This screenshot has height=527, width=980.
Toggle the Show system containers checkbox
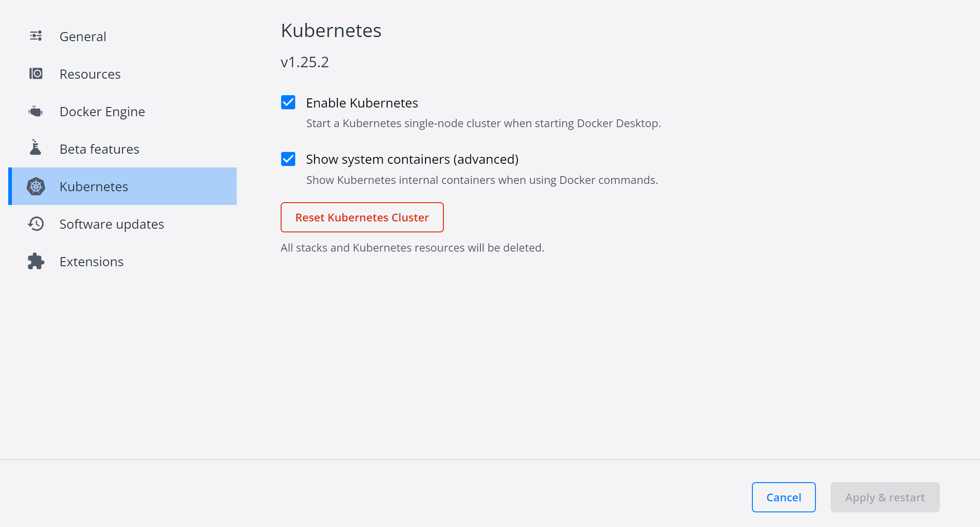288,159
